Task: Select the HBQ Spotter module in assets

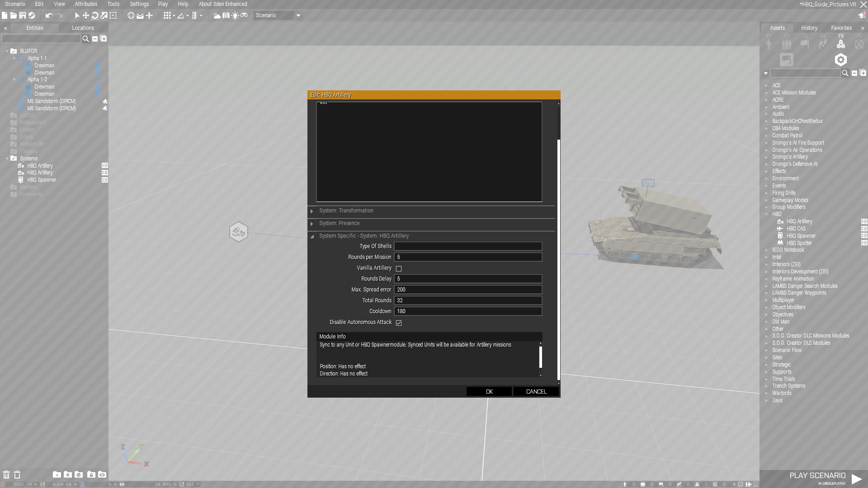Action: 799,243
